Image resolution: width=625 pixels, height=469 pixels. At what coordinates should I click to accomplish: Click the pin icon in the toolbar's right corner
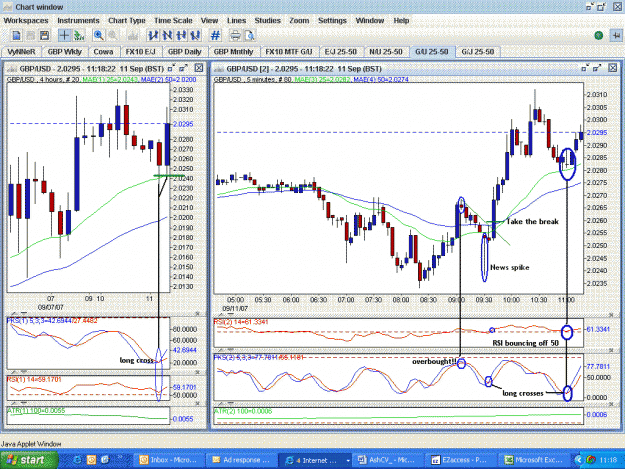pyautogui.click(x=616, y=35)
